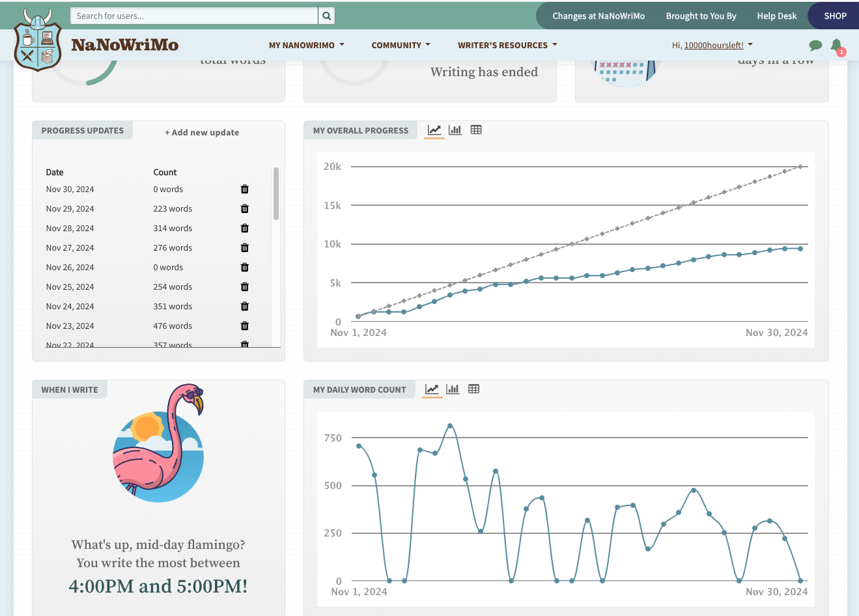Show Daily Word Count as line chart
The width and height of the screenshot is (859, 616).
point(432,389)
